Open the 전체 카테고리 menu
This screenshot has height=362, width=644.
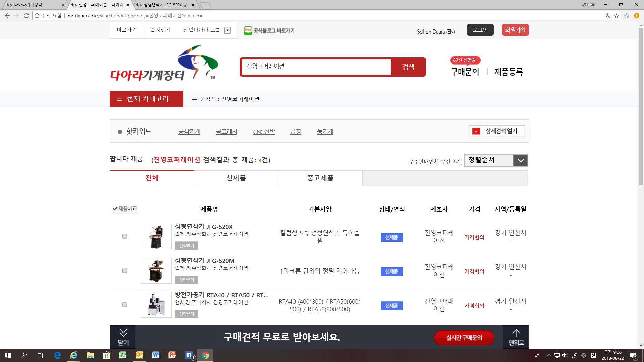coord(147,99)
